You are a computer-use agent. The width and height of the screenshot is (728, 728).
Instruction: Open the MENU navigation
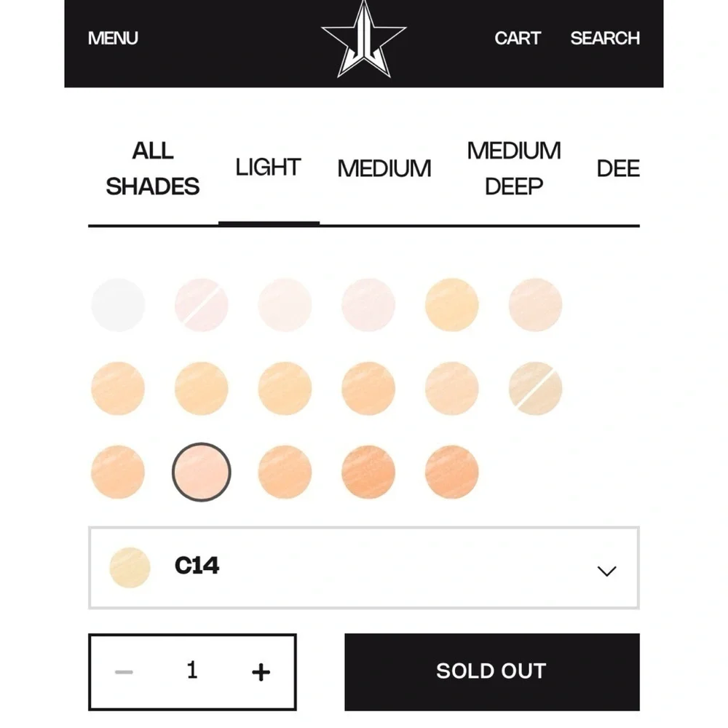(x=113, y=38)
